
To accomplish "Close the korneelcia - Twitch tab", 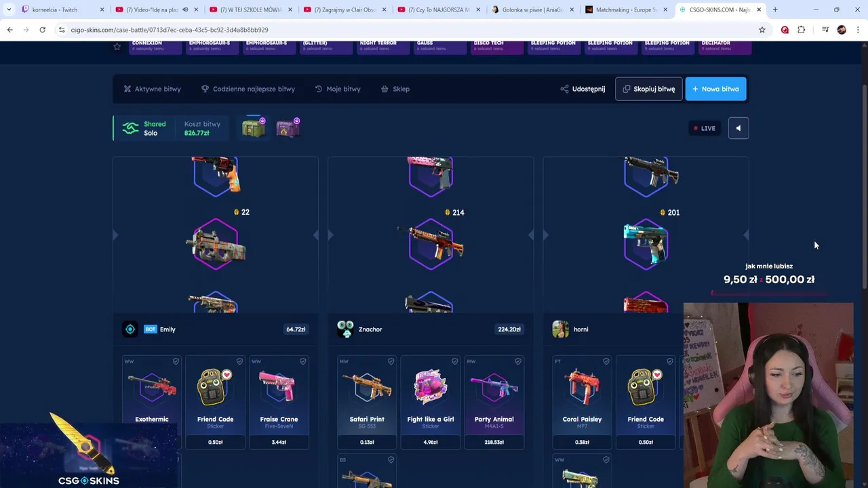I will click(x=102, y=9).
